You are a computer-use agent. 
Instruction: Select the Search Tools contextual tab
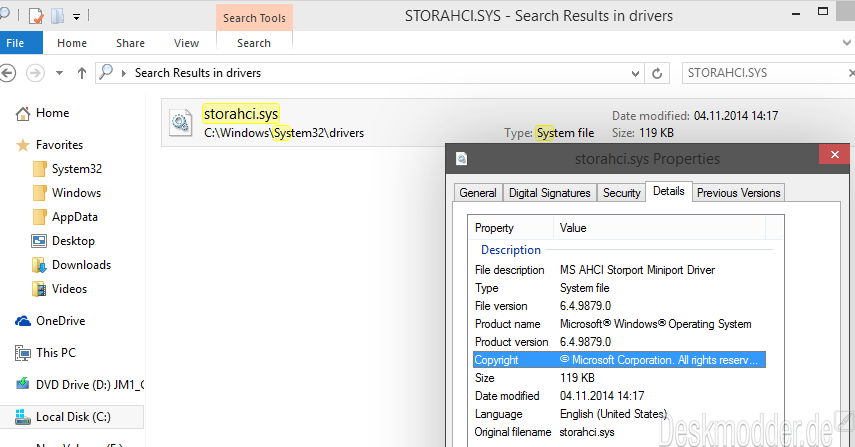coord(254,18)
